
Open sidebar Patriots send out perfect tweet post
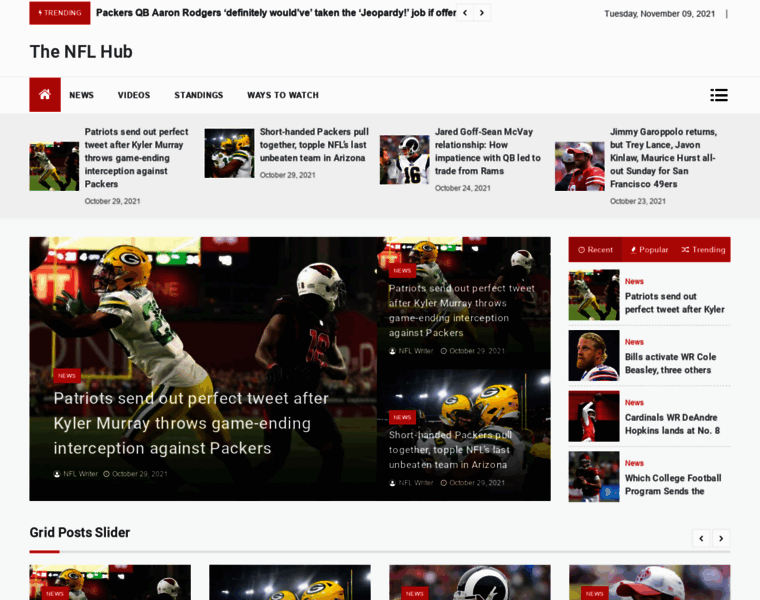674,303
